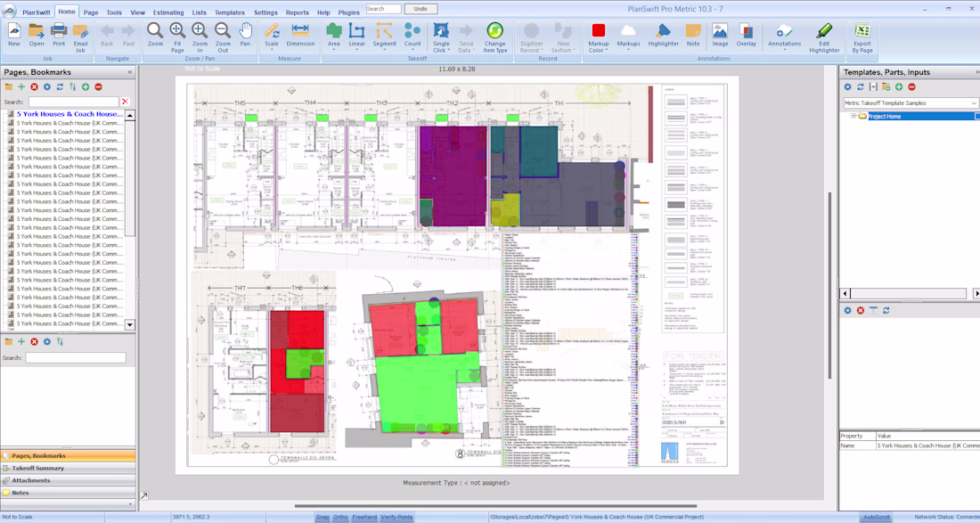Switch to the Estimating tab

(168, 12)
